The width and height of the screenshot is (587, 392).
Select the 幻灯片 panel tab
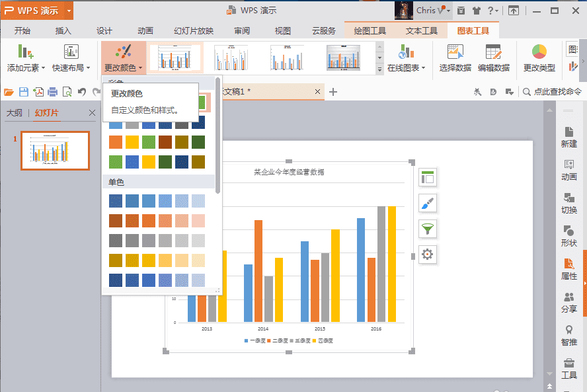(x=47, y=112)
